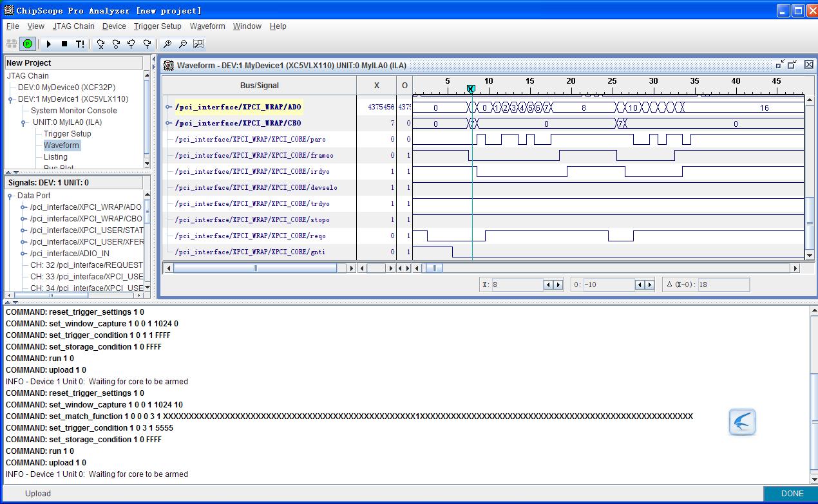Image resolution: width=818 pixels, height=504 pixels.
Task: Expand the XPCI_WRAP/ADO signal in Signals list
Action: tap(24, 207)
